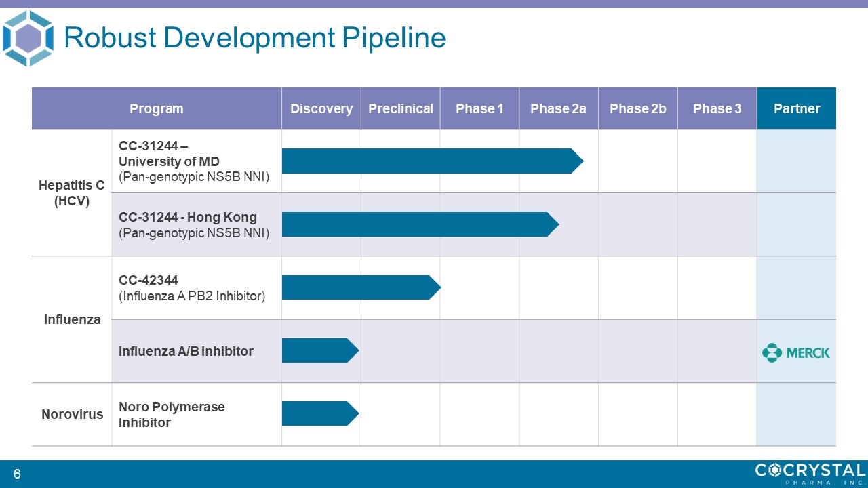Click the 'CC-42344' program name
Screen dimensions: 868x488
click(x=149, y=280)
